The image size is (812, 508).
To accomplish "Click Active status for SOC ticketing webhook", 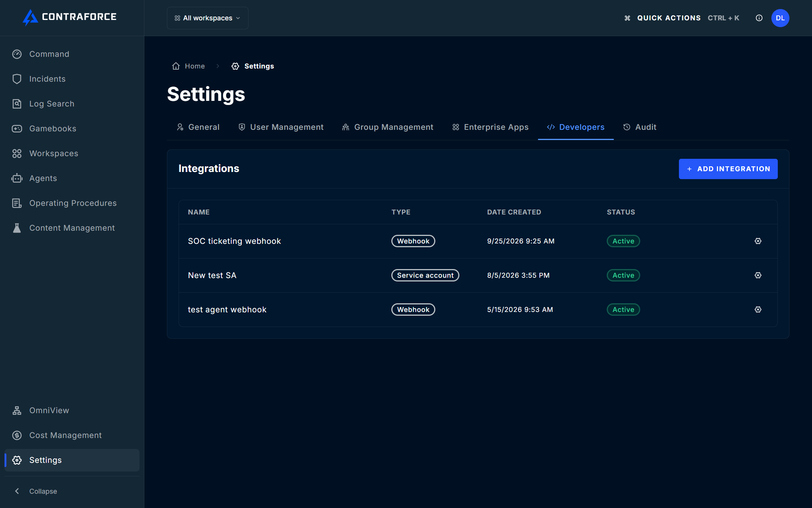I will [623, 241].
